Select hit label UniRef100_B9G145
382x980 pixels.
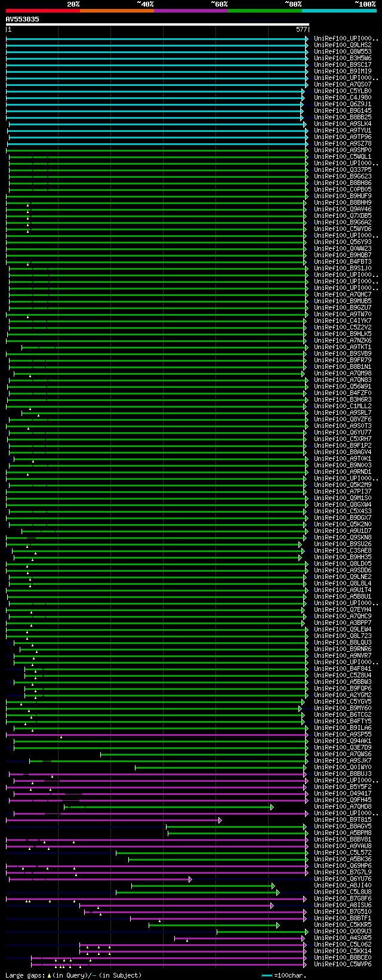pyautogui.click(x=343, y=110)
